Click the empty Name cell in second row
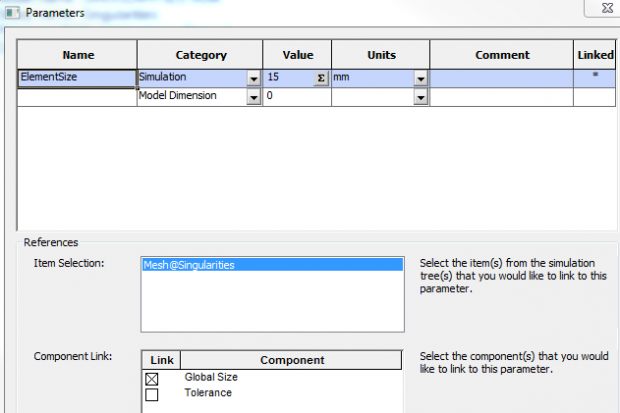 [77, 97]
